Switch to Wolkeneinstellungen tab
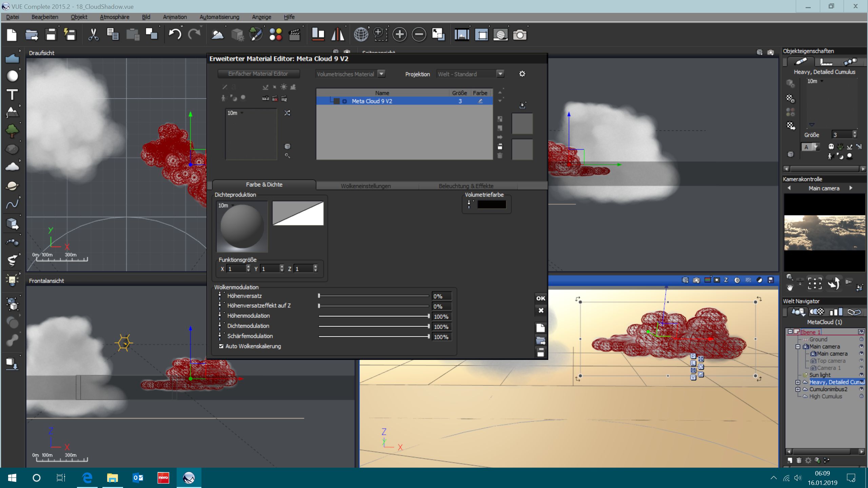 [x=366, y=186]
